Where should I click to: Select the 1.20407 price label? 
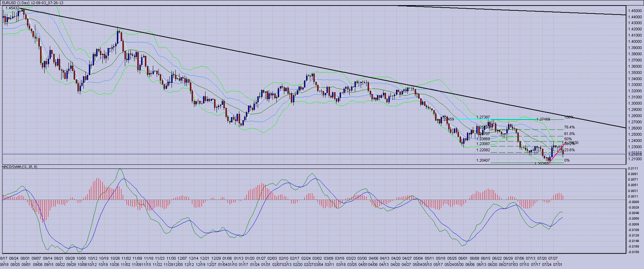(483, 161)
